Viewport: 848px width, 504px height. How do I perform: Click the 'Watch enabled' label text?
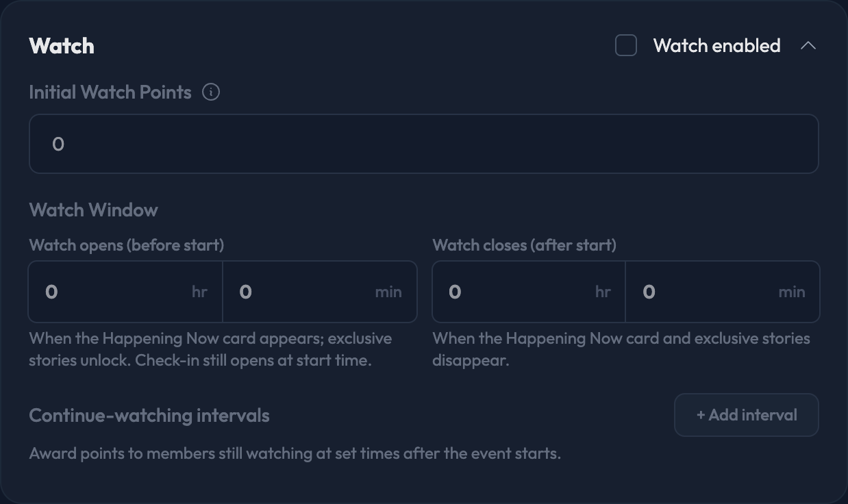pos(716,46)
